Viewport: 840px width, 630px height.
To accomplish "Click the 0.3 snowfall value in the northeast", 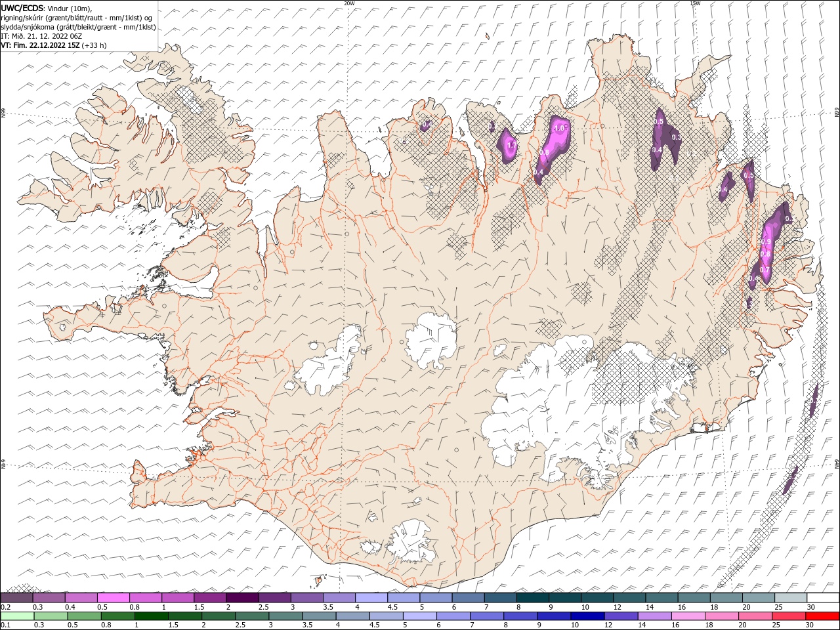I will tap(677, 137).
